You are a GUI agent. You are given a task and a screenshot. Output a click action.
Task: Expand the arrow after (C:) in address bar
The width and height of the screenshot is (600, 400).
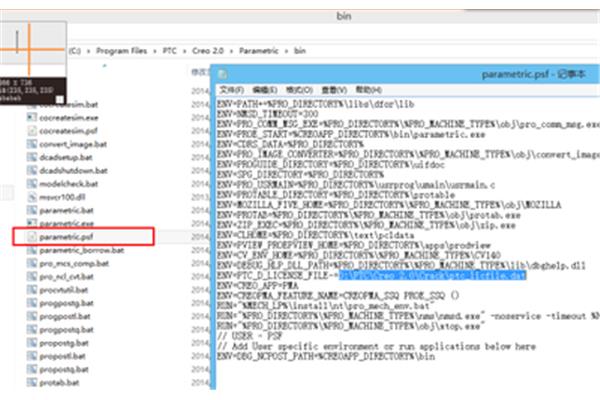88,51
